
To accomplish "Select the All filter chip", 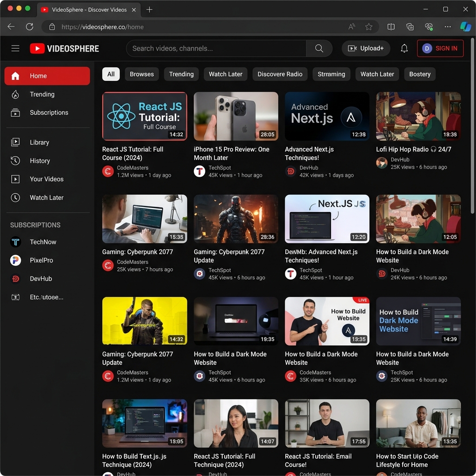I will pos(111,74).
